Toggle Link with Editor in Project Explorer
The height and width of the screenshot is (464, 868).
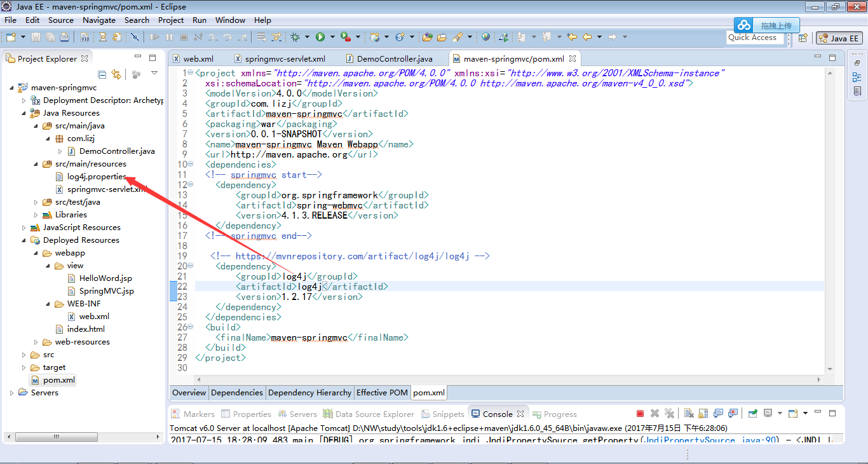pos(116,74)
